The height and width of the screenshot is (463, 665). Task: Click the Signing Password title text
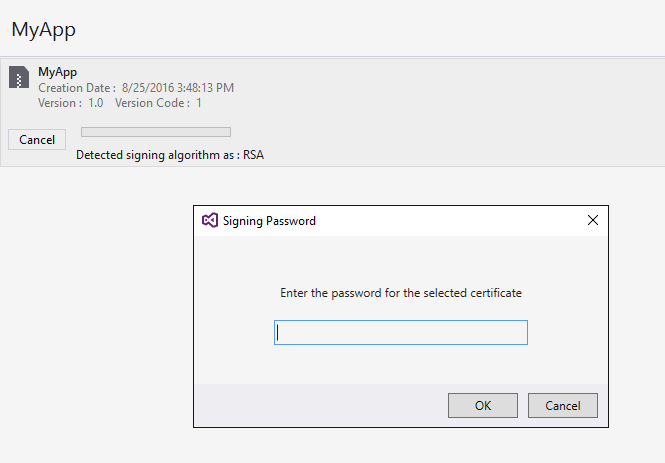click(269, 220)
